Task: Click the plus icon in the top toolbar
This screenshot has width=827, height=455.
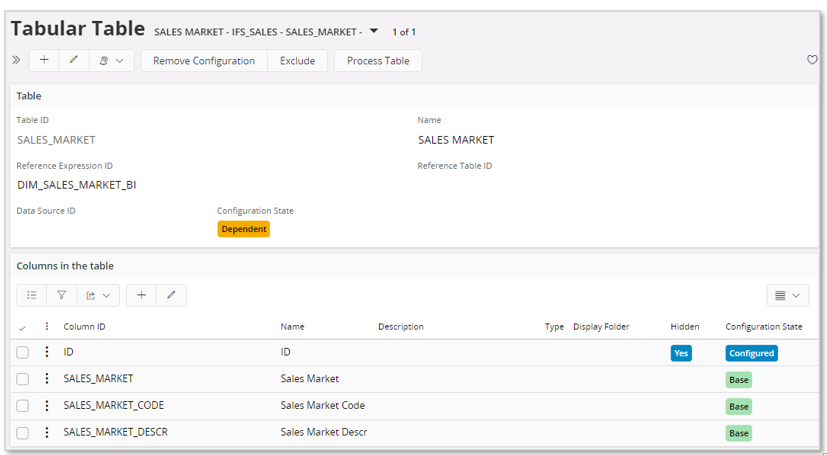Action: (x=44, y=61)
